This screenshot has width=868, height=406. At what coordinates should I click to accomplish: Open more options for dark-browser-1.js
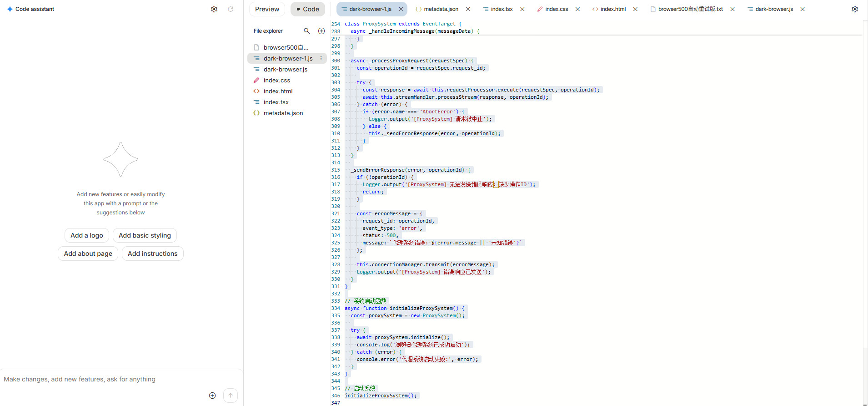click(x=321, y=59)
